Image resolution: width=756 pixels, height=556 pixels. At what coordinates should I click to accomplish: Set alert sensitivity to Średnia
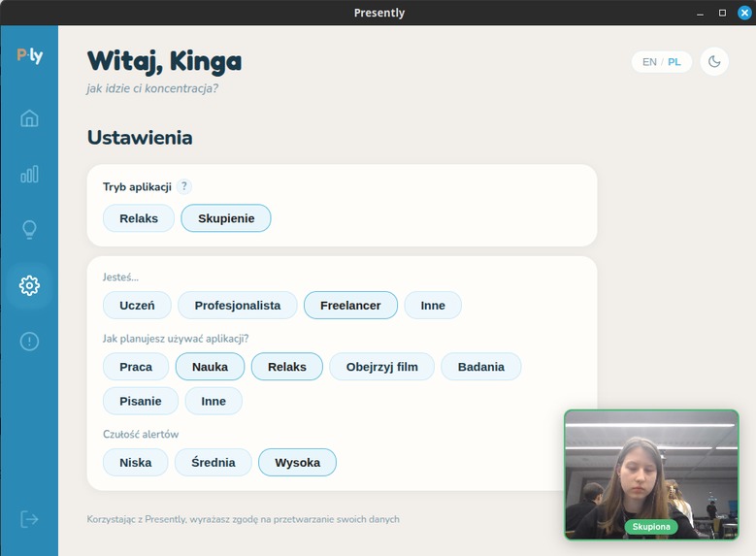(x=214, y=463)
